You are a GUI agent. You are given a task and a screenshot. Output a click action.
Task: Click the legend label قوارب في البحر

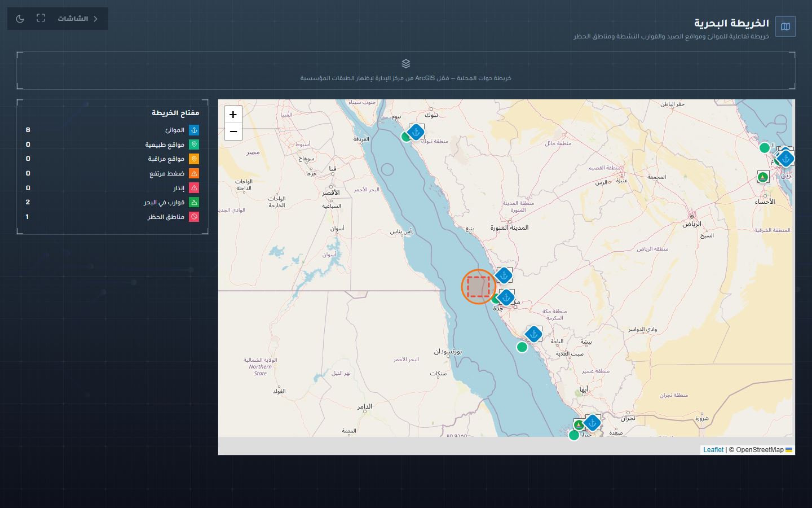tap(164, 202)
